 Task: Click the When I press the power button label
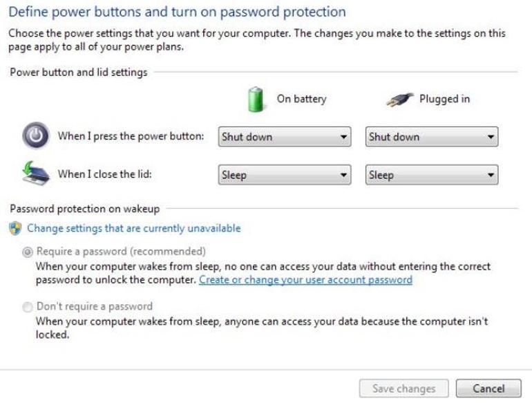[131, 136]
